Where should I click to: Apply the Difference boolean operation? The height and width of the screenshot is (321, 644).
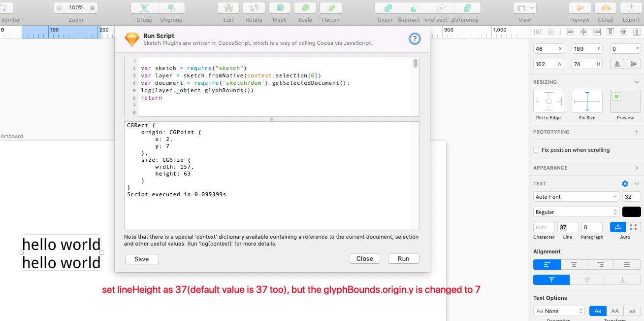coord(467,8)
